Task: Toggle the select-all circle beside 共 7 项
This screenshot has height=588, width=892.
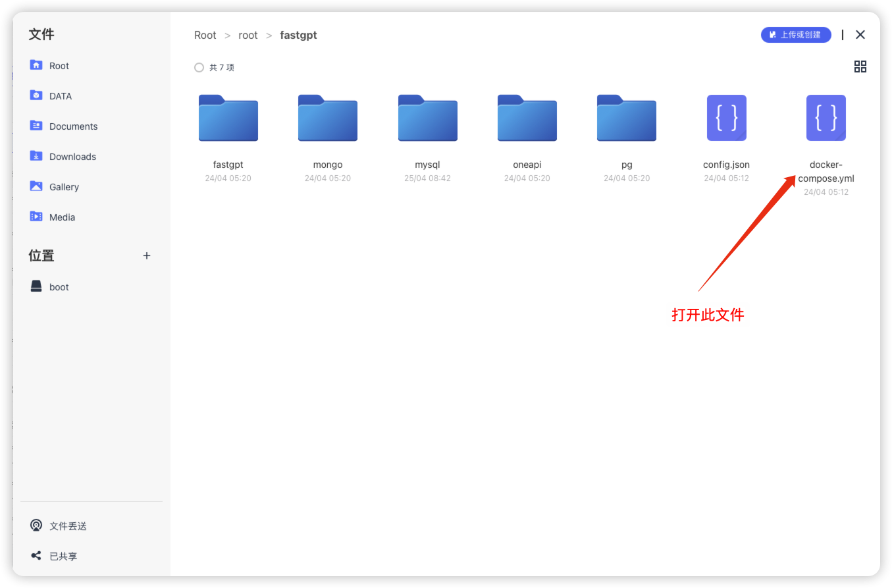Action: (x=199, y=67)
